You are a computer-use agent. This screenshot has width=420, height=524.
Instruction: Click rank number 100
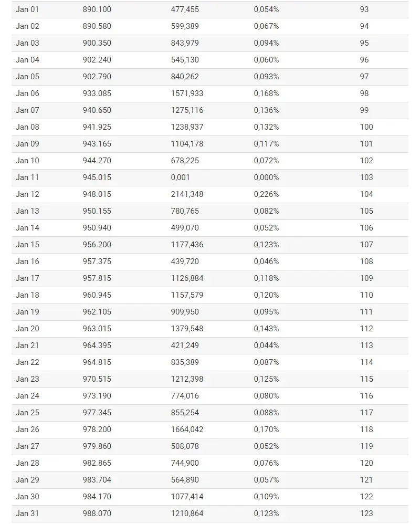tap(366, 127)
